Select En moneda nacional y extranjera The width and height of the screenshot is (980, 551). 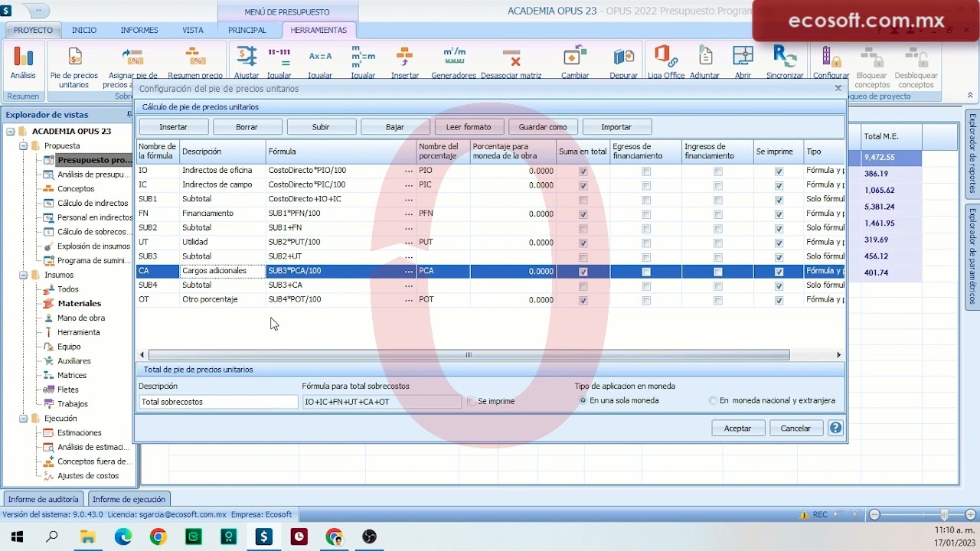714,400
